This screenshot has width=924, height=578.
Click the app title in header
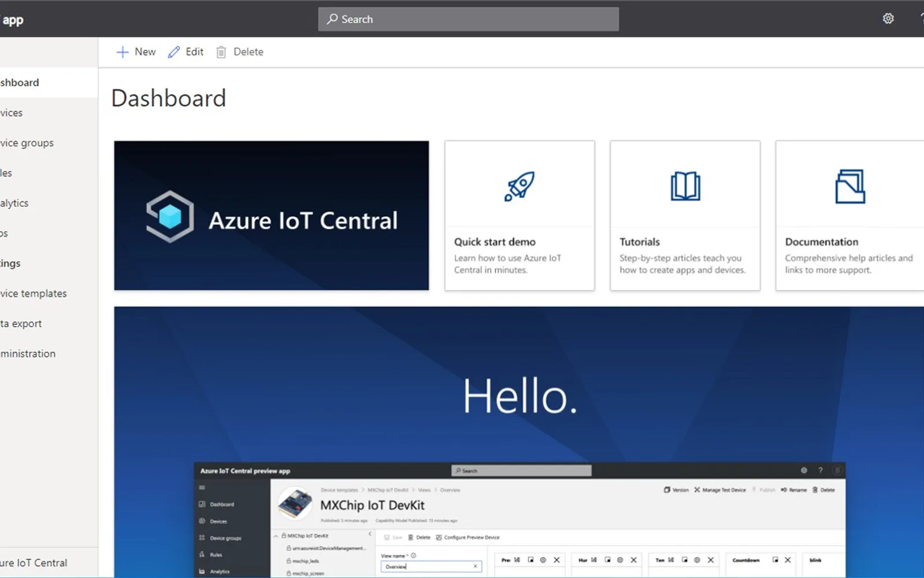[12, 20]
